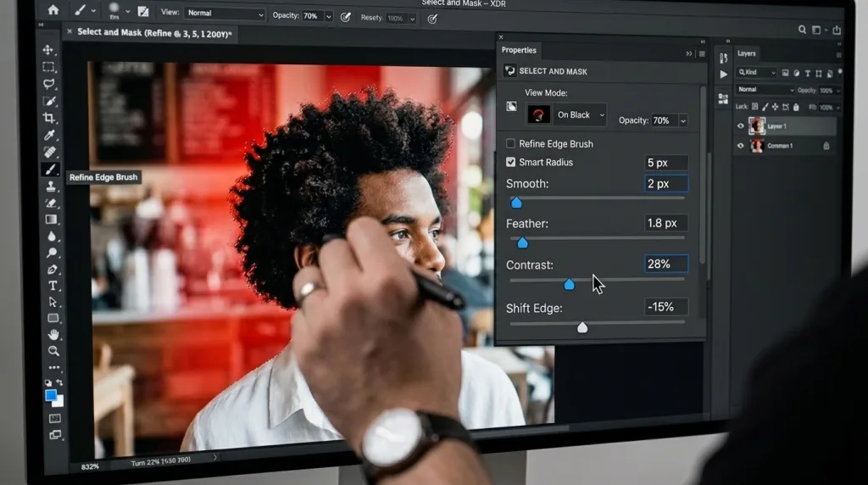Select the Dodge tool
Viewport: 868px width, 485px height.
(52, 253)
